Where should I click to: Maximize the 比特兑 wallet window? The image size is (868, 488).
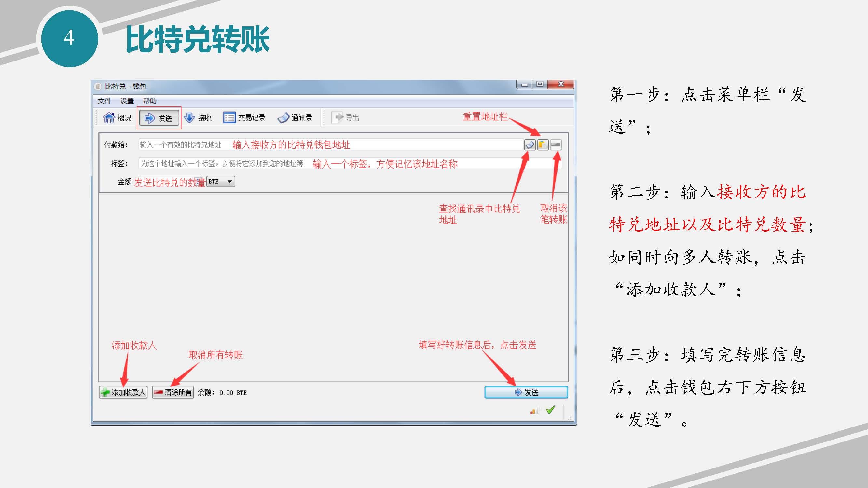[540, 85]
